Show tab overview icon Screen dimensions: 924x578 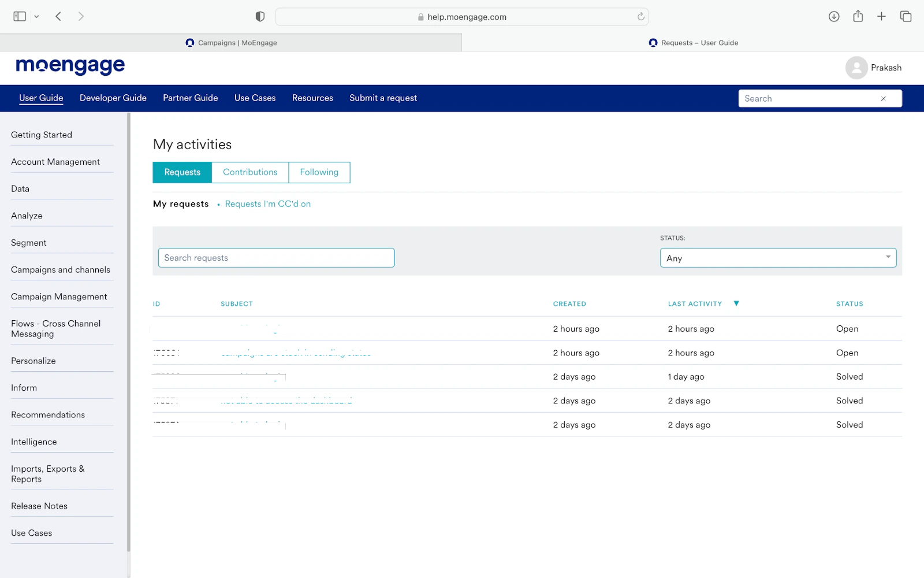(906, 17)
